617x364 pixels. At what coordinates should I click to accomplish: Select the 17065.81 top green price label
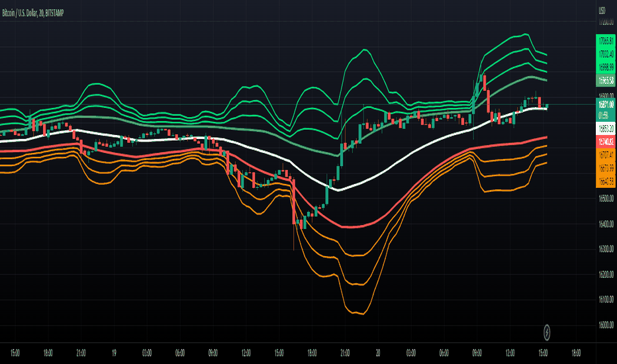(x=606, y=40)
